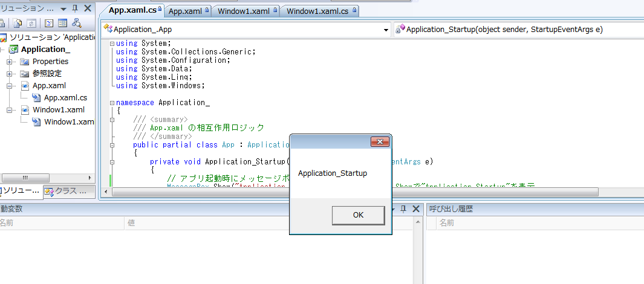Click the Solution Explorer horizontal scrollbar thumb
Screen dimensions: 644x284
tap(25, 178)
